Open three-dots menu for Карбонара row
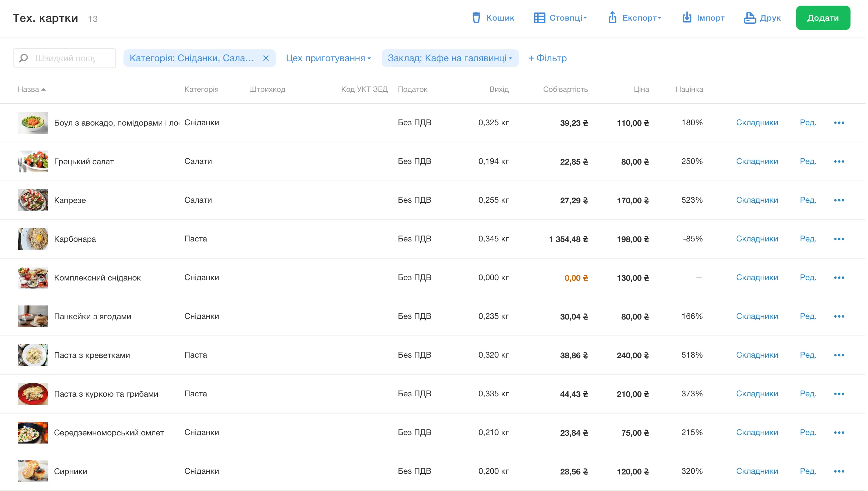 [839, 239]
